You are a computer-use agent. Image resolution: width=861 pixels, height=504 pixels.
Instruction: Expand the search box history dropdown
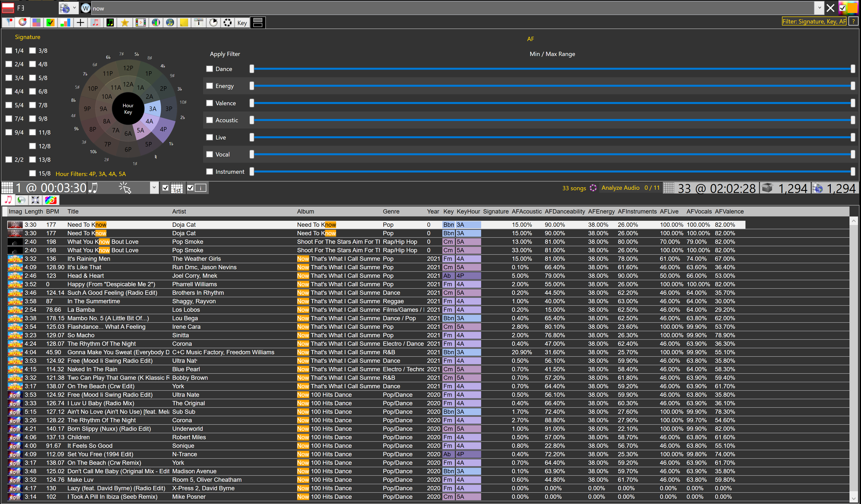819,8
